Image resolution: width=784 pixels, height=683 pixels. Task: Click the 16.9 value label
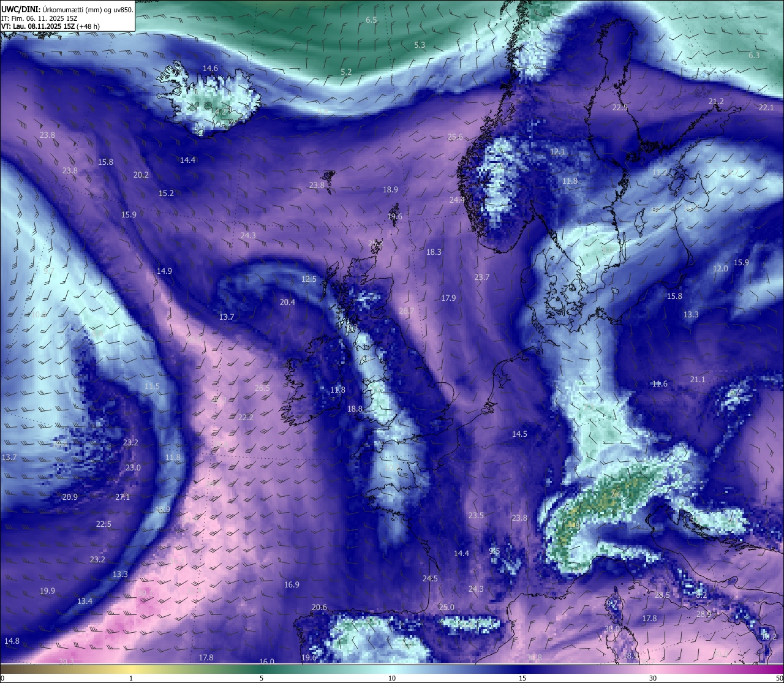click(x=292, y=584)
